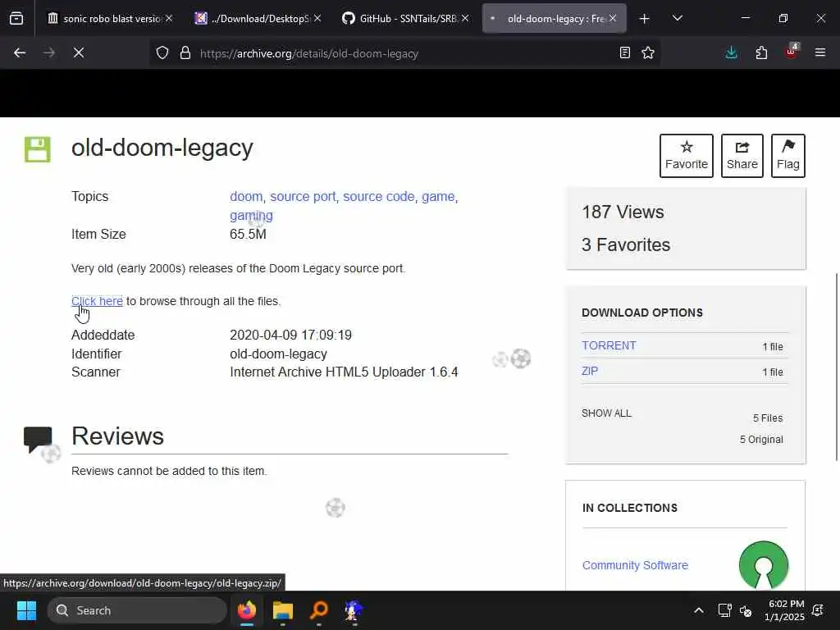Viewport: 840px width, 630px height.
Task: Select the '187 Views' text
Action: 623,212
